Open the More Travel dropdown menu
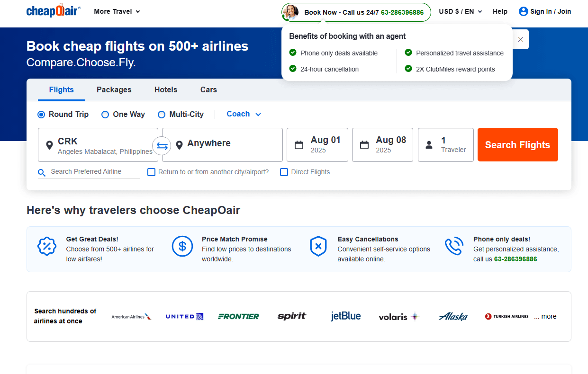This screenshot has width=588, height=374. 117,11
